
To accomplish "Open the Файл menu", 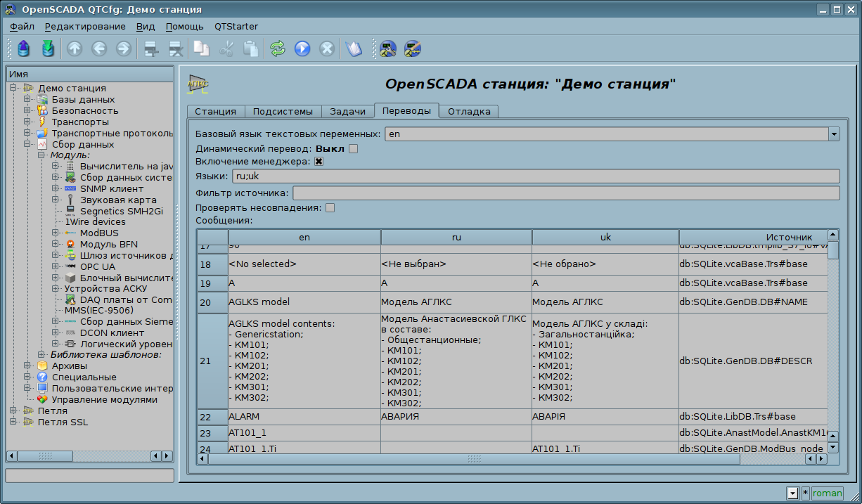I will [x=22, y=27].
